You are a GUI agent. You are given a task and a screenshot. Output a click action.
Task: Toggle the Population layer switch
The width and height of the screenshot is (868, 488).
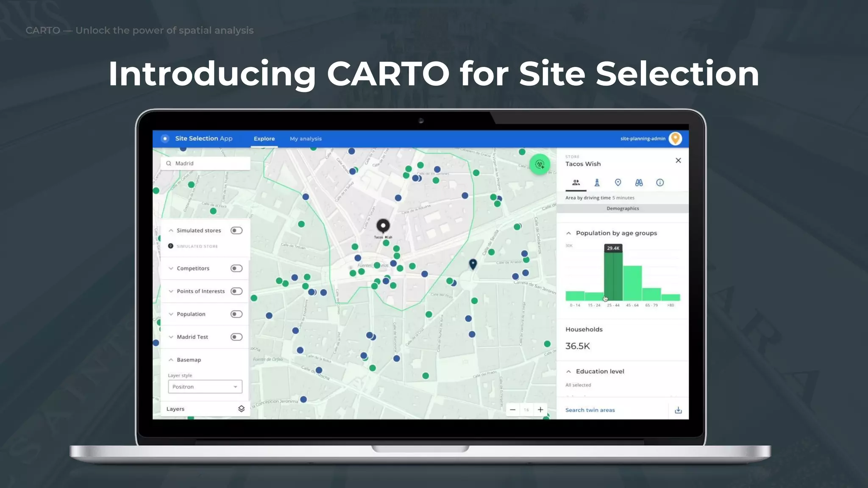[236, 314]
